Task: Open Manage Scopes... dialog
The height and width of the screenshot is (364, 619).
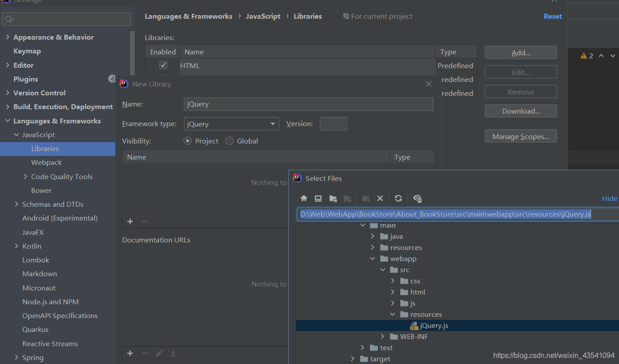Action: [x=521, y=136]
